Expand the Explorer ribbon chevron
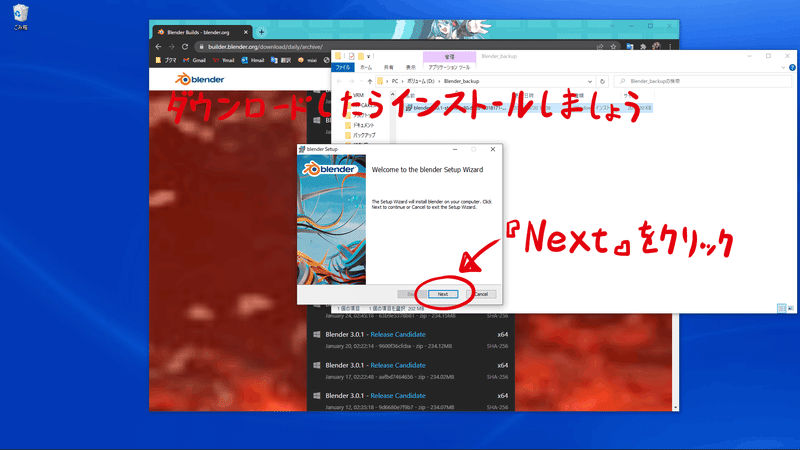Screen dimensions: 800x450 tap(783, 67)
